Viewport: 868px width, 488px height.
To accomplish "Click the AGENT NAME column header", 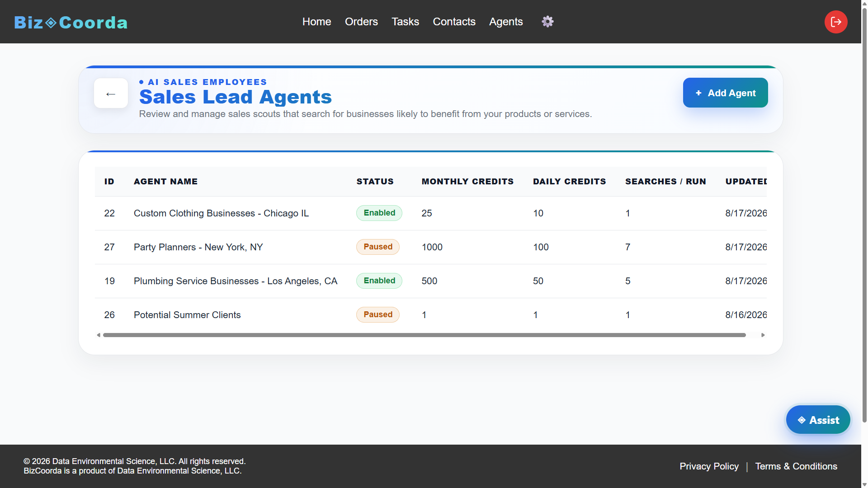I will (x=165, y=181).
